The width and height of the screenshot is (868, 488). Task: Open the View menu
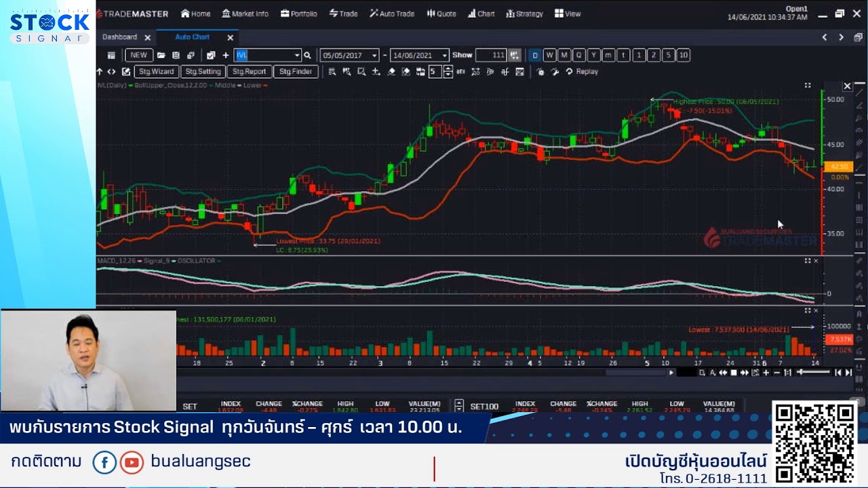coord(568,14)
